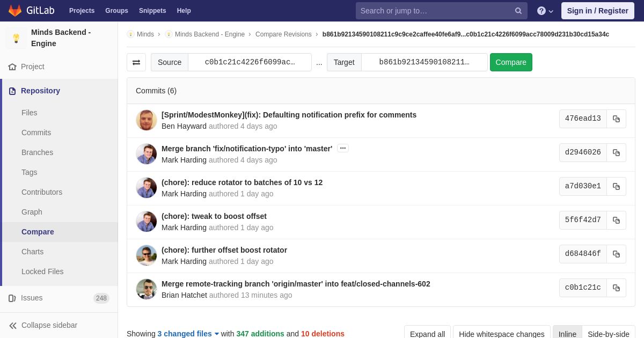
Task: Expand merge commit description ellipsis
Action: [343, 148]
